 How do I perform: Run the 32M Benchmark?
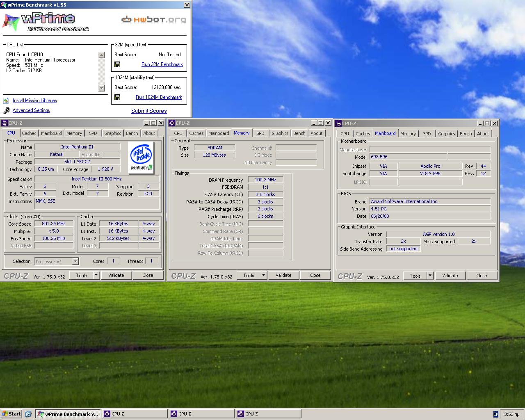pos(162,64)
